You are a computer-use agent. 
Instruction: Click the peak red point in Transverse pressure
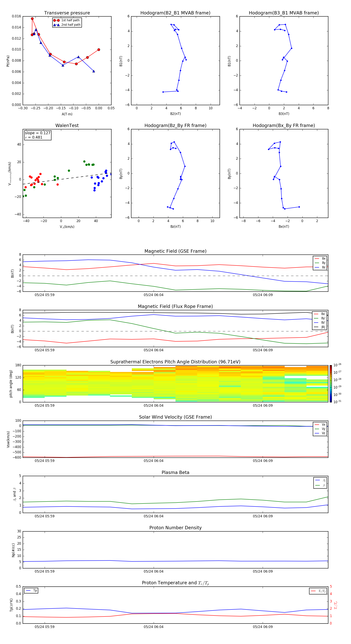[32, 19]
